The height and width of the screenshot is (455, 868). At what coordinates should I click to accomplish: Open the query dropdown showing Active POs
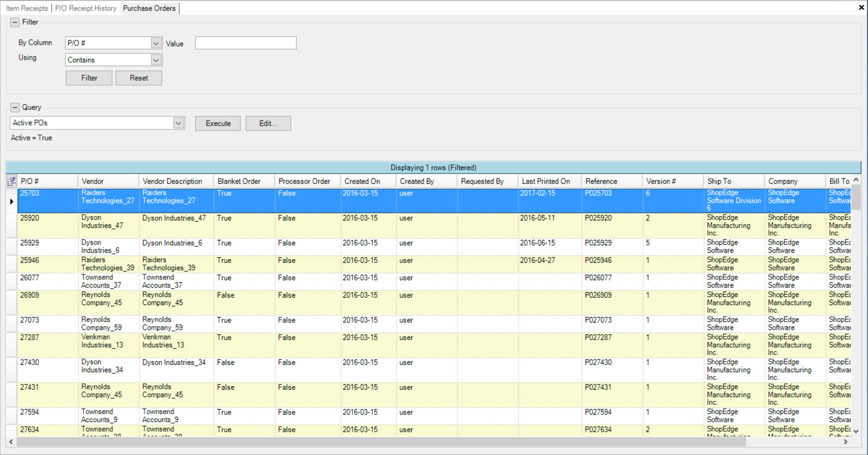[179, 122]
